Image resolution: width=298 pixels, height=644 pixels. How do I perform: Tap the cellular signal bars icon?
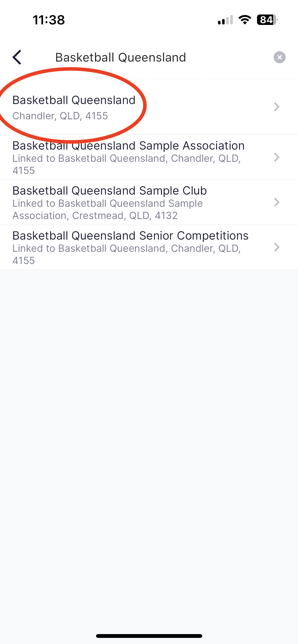[225, 20]
